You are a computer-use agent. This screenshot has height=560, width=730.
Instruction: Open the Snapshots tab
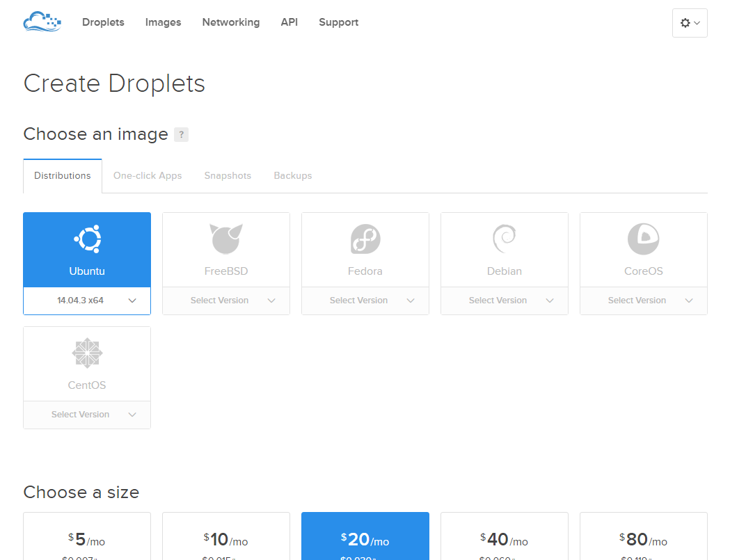[x=228, y=176]
